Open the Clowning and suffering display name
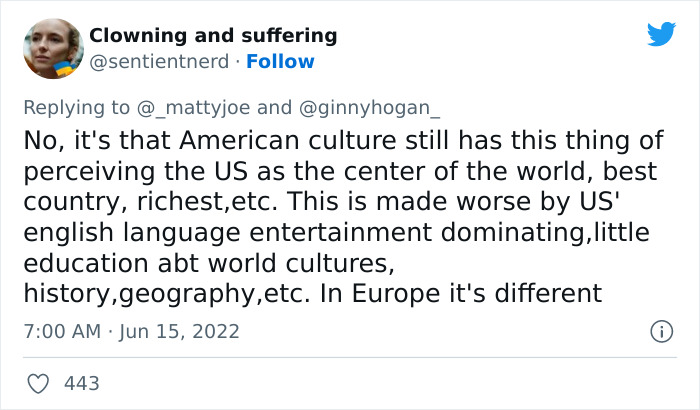 [213, 36]
